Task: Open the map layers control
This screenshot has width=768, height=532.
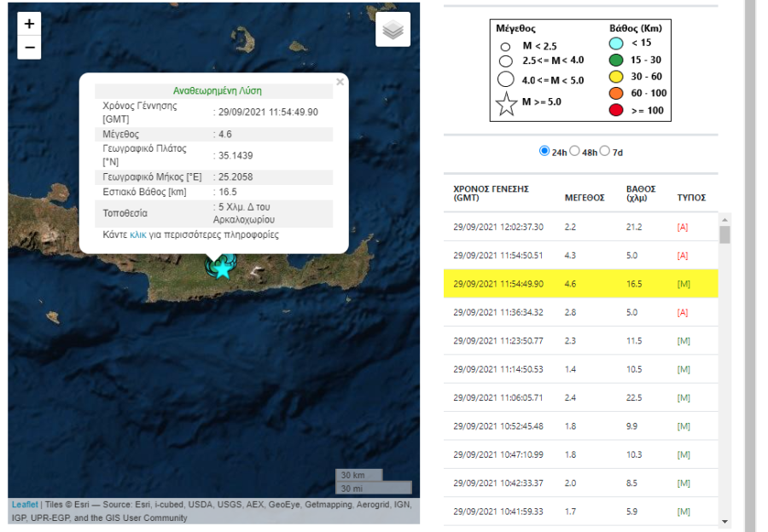Action: pos(393,29)
